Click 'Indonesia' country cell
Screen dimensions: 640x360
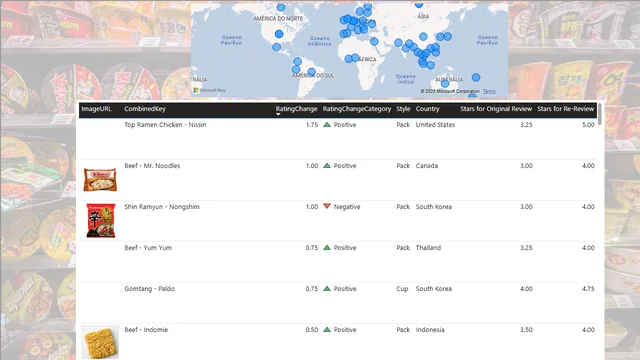(430, 330)
